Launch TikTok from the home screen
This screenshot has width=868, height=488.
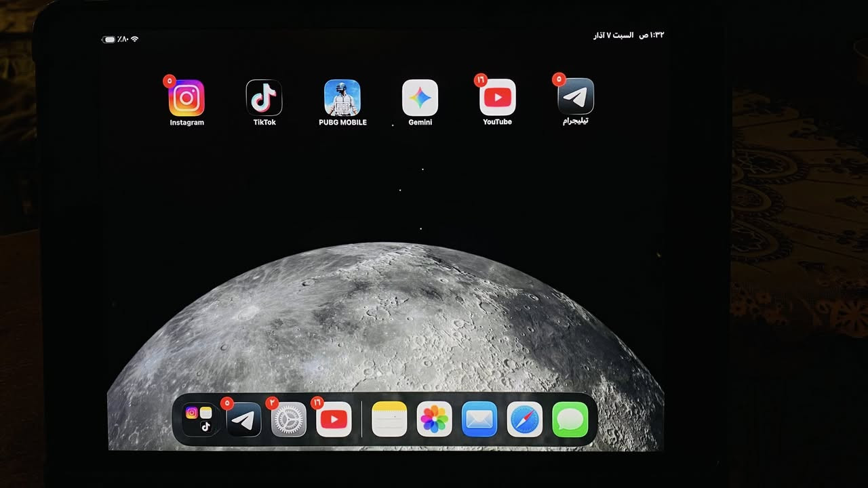pos(264,98)
